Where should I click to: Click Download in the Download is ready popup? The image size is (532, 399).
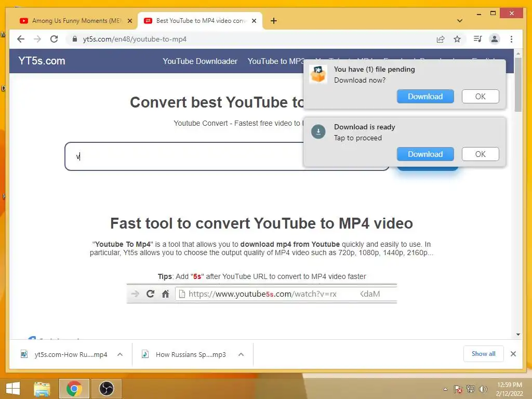pos(425,154)
